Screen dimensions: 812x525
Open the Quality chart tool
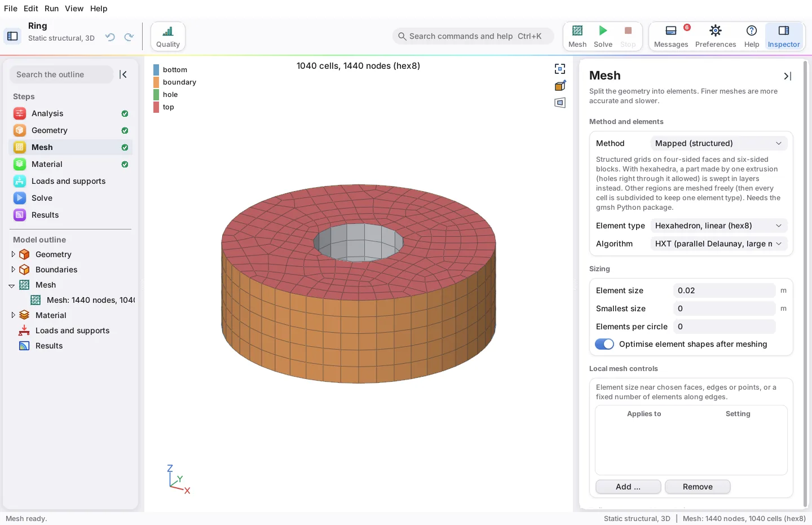tap(168, 37)
